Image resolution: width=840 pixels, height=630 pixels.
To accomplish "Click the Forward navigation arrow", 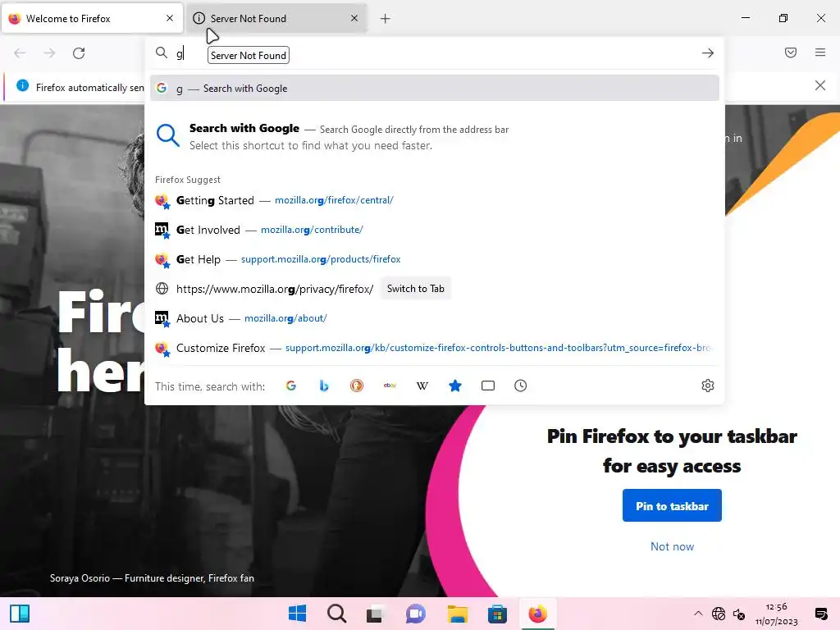I will 49,53.
